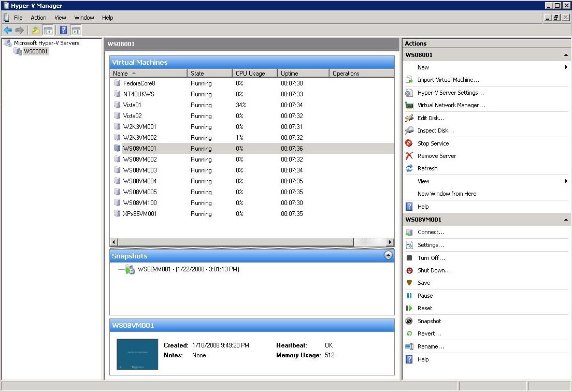The width and height of the screenshot is (572, 392).
Task: Click the Turn Off square icon
Action: coord(409,258)
